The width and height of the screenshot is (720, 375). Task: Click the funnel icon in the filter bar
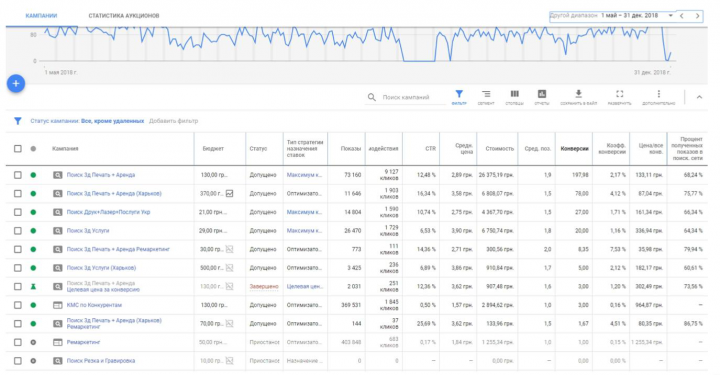(x=17, y=121)
